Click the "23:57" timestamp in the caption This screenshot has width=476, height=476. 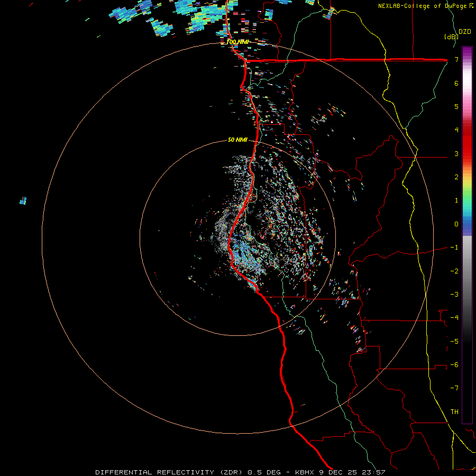[x=374, y=472]
